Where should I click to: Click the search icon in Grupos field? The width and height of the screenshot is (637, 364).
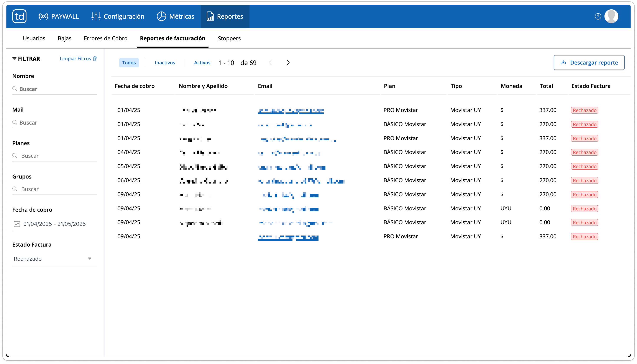(15, 189)
